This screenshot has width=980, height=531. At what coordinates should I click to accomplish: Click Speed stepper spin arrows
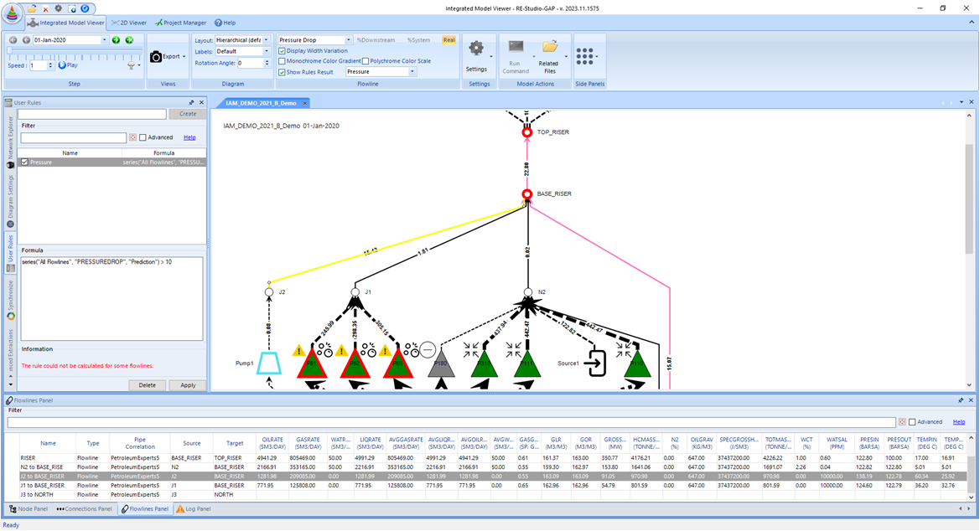pyautogui.click(x=50, y=65)
